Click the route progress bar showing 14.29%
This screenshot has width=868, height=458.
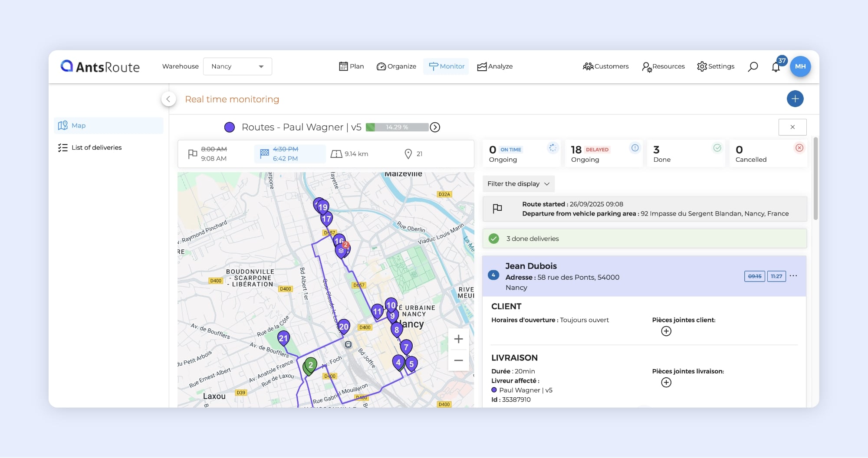(397, 128)
